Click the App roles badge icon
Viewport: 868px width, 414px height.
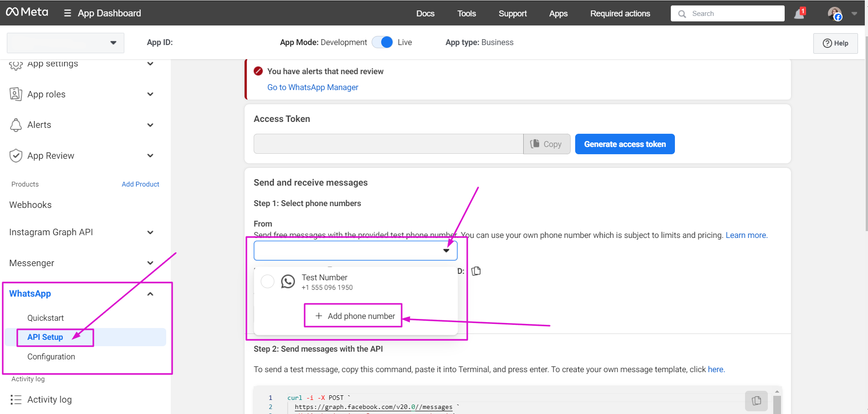(16, 94)
